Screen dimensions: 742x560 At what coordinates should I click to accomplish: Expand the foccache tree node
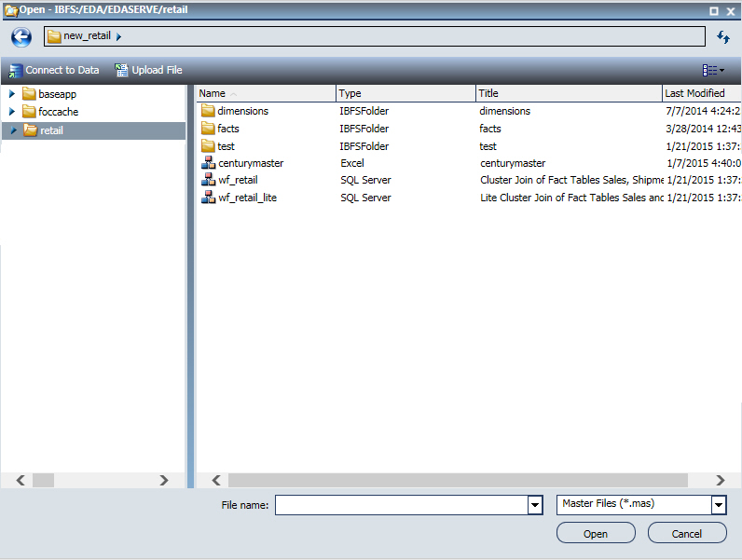click(12, 112)
